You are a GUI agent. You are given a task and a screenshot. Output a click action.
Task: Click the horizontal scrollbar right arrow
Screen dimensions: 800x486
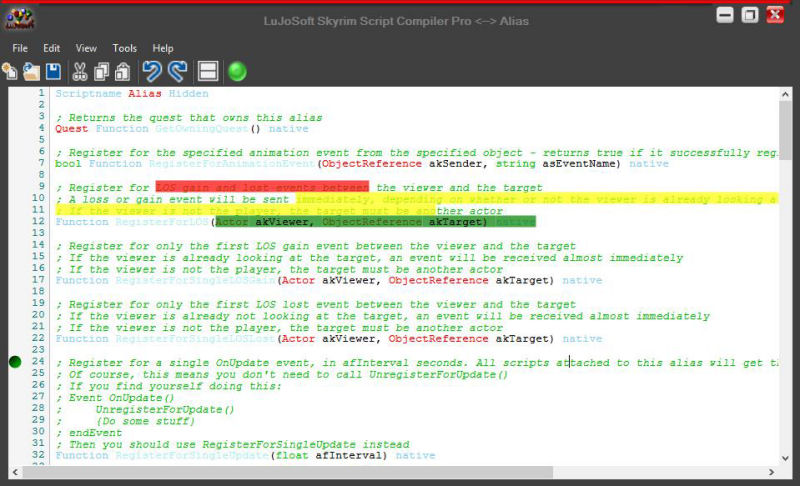[771, 472]
